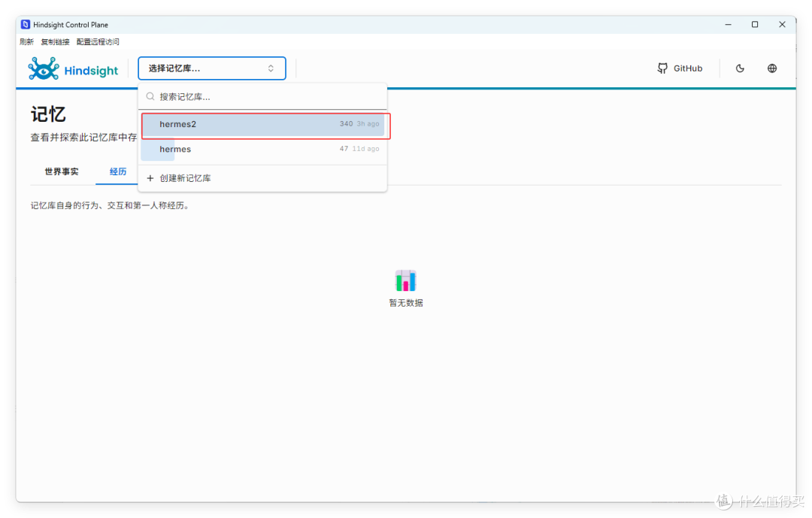
Task: Close the Hindsight Control Plane window
Action: tap(782, 24)
